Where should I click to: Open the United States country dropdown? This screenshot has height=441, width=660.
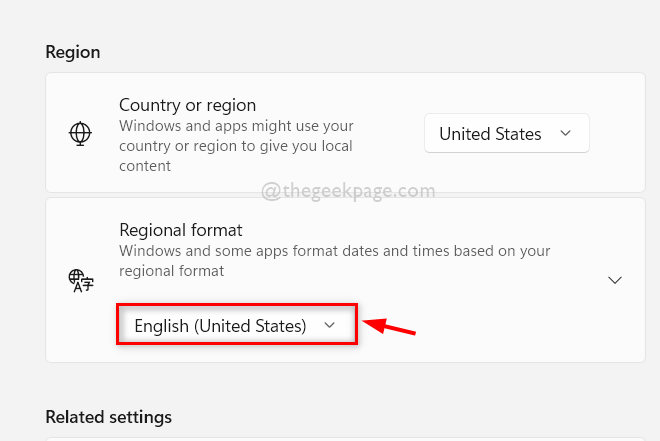(506, 134)
